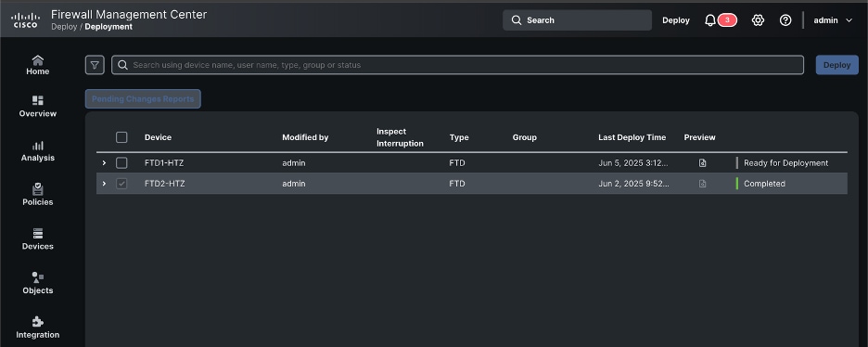
Task: Click the Deploy breadcrumb link
Action: coord(64,27)
